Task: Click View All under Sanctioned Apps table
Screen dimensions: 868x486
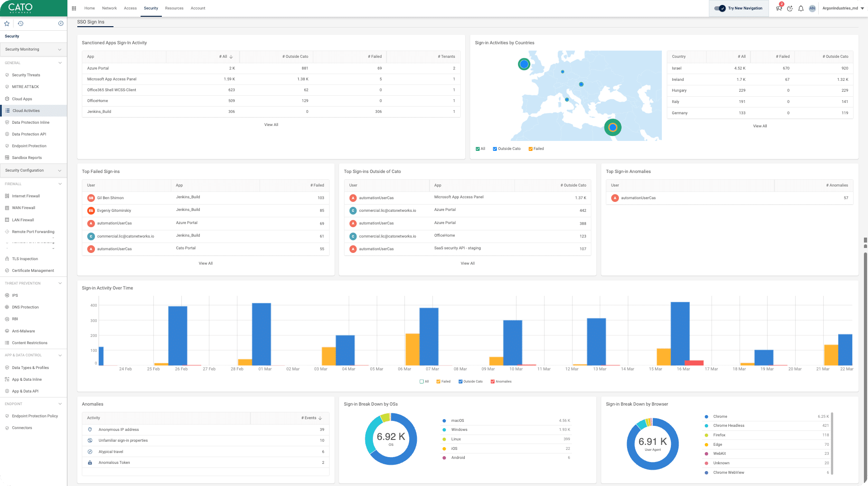Action: coord(271,125)
